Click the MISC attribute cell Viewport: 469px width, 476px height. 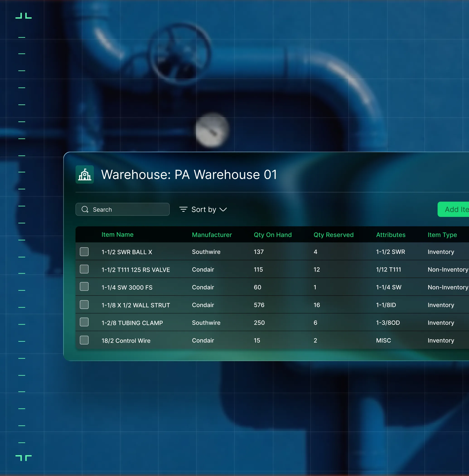(384, 340)
